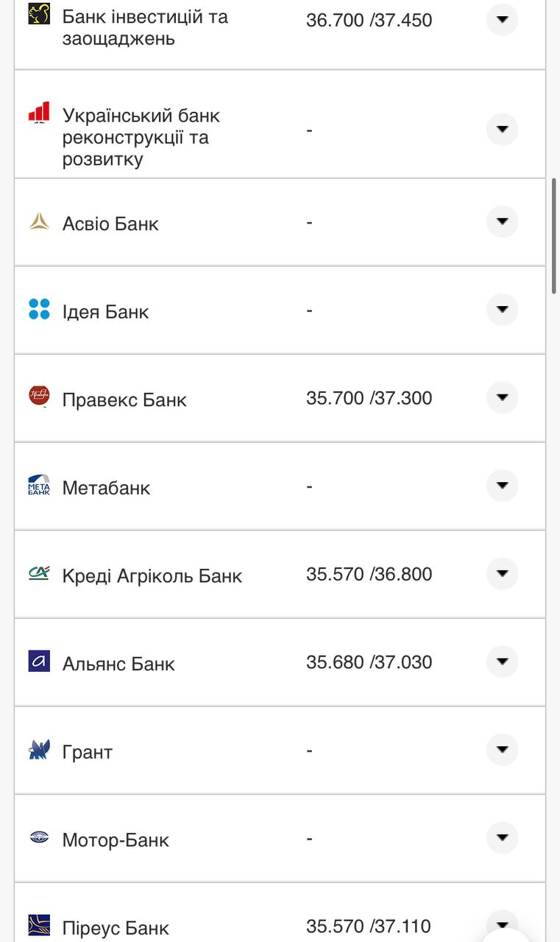Expand the Альянс Банк dropdown arrow
Screen dimensions: 560x942
pyautogui.click(x=502, y=662)
